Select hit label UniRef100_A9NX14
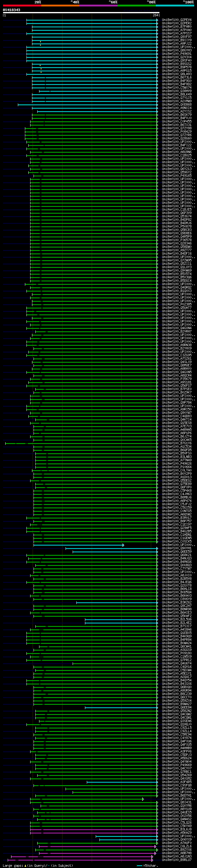Screen dimensions: 197x868 pos(176,108)
